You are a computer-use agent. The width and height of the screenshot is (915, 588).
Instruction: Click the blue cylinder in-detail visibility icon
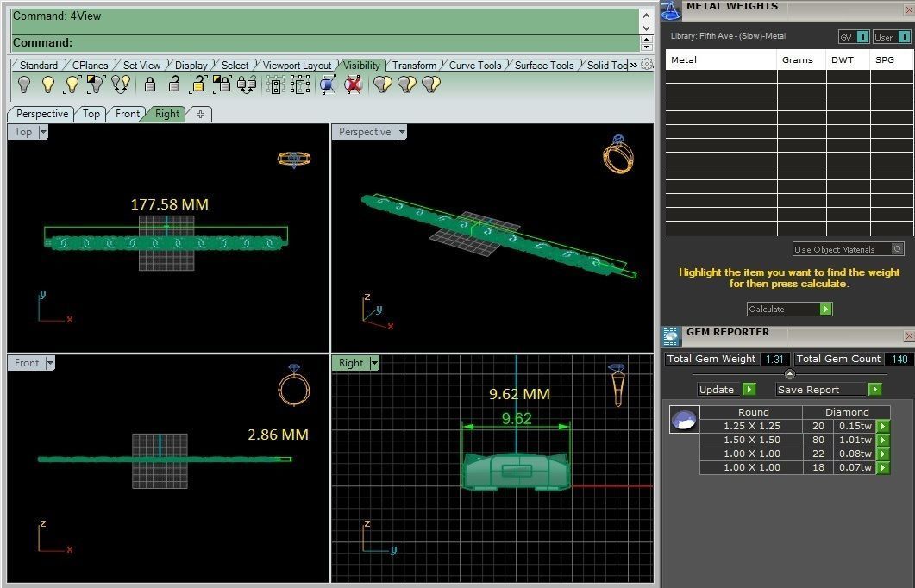pos(328,85)
